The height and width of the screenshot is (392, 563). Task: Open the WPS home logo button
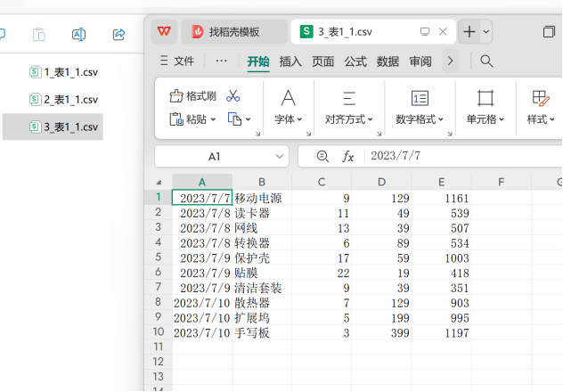[163, 31]
